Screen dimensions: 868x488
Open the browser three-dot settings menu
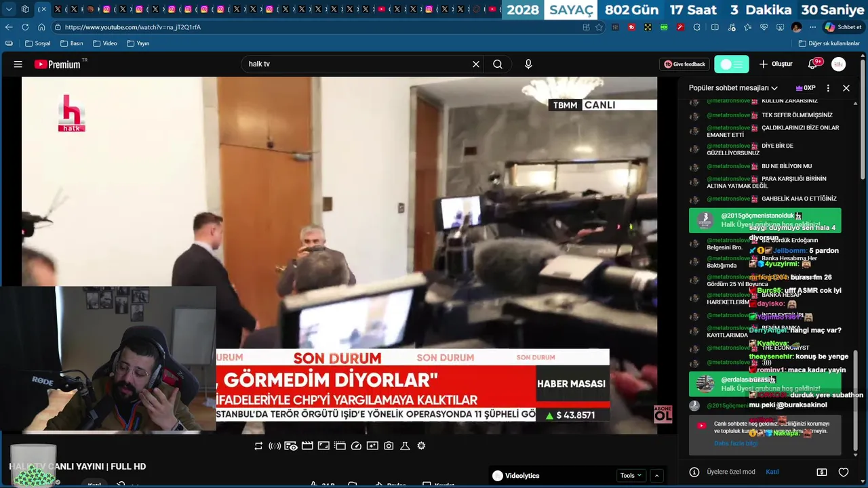[812, 27]
